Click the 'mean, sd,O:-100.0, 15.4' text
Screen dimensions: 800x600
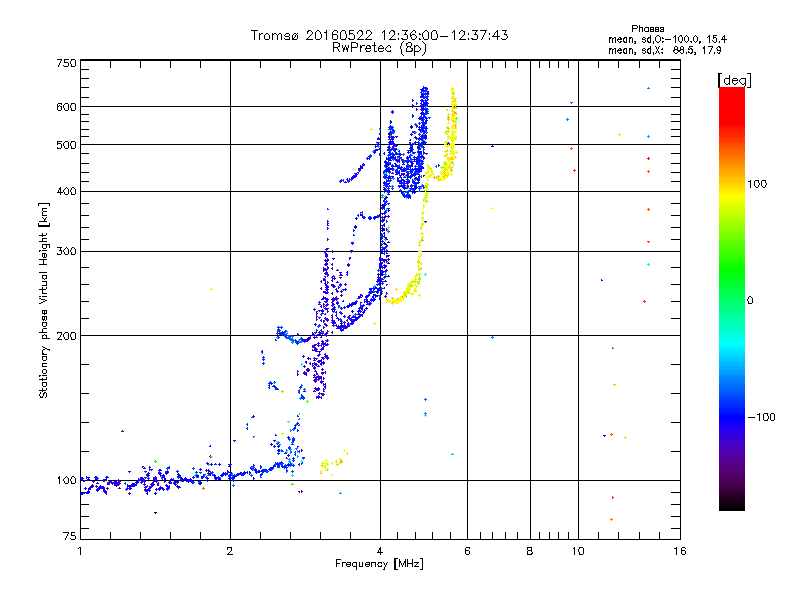[667, 39]
